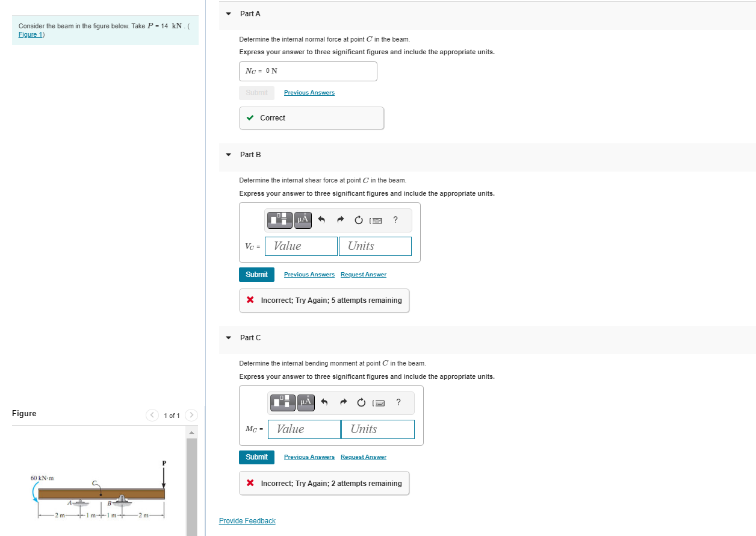Image resolution: width=756 pixels, height=536 pixels.
Task: Show keyboard shortcuts for Part B
Action: click(377, 220)
